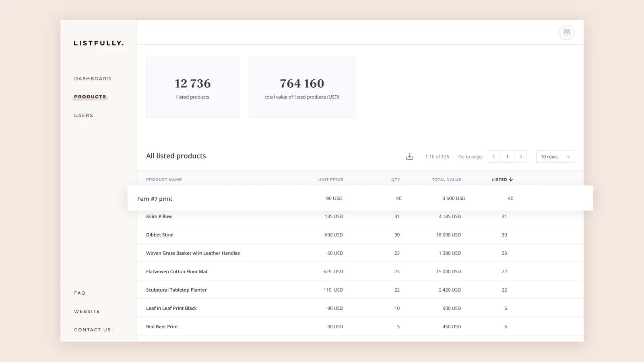644x362 pixels.
Task: Download the listed products table
Action: 409,156
